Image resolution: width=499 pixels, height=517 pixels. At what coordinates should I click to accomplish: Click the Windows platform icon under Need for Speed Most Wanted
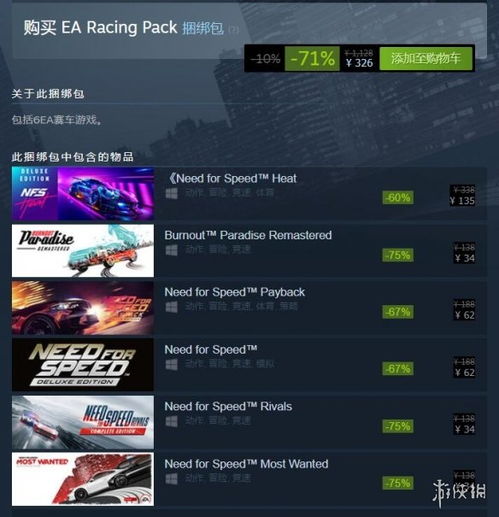pyautogui.click(x=172, y=479)
